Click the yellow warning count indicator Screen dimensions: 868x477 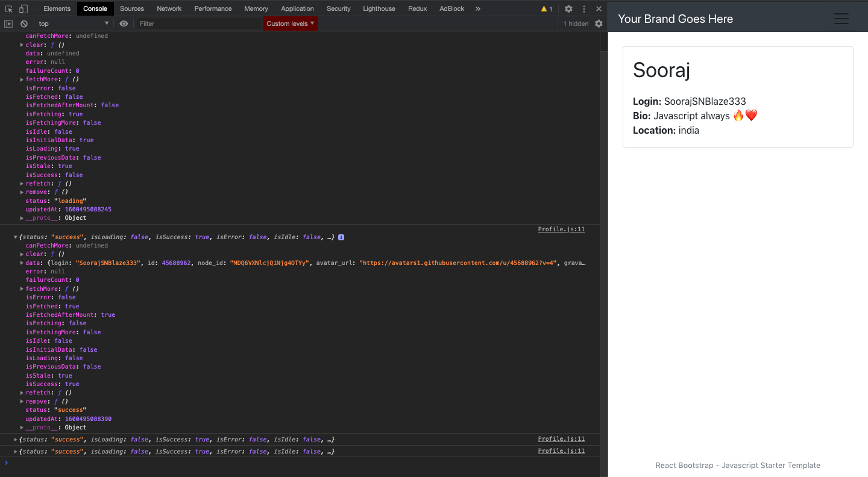pos(546,9)
